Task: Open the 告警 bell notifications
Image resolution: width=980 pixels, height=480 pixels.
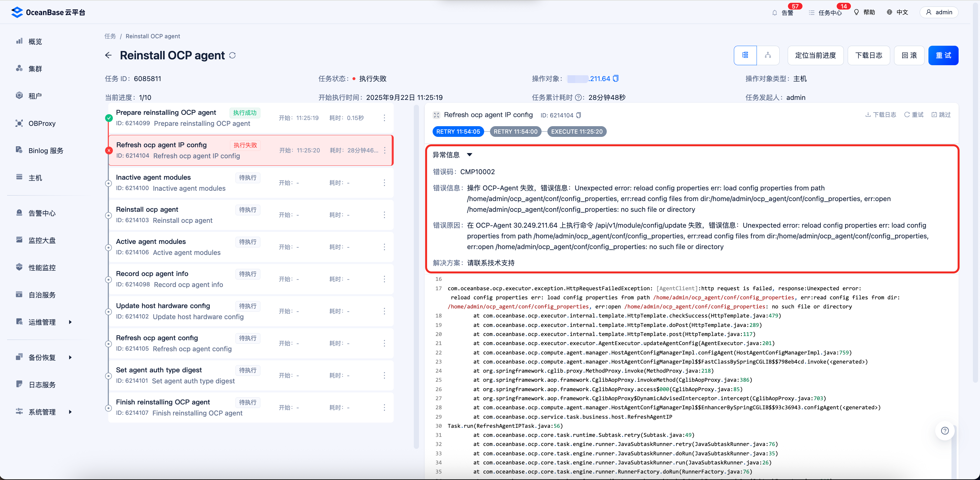Action: click(x=783, y=13)
